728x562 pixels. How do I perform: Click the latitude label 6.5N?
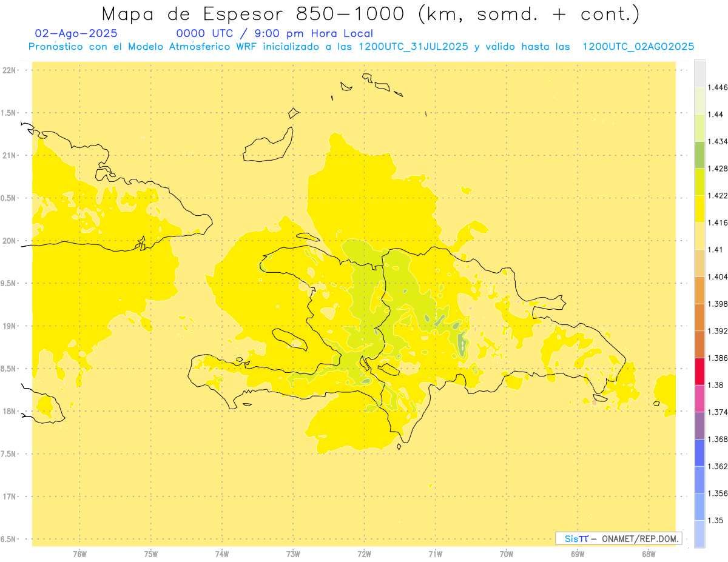click(8, 539)
